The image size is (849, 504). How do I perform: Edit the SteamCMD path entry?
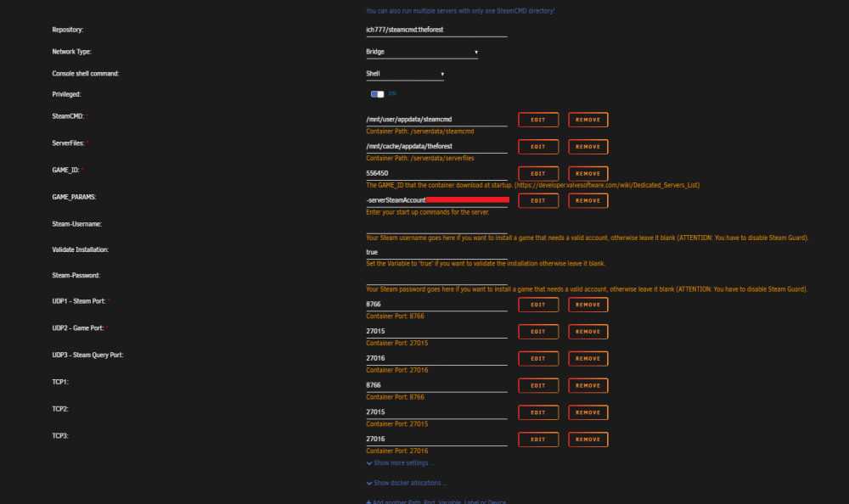tap(538, 120)
